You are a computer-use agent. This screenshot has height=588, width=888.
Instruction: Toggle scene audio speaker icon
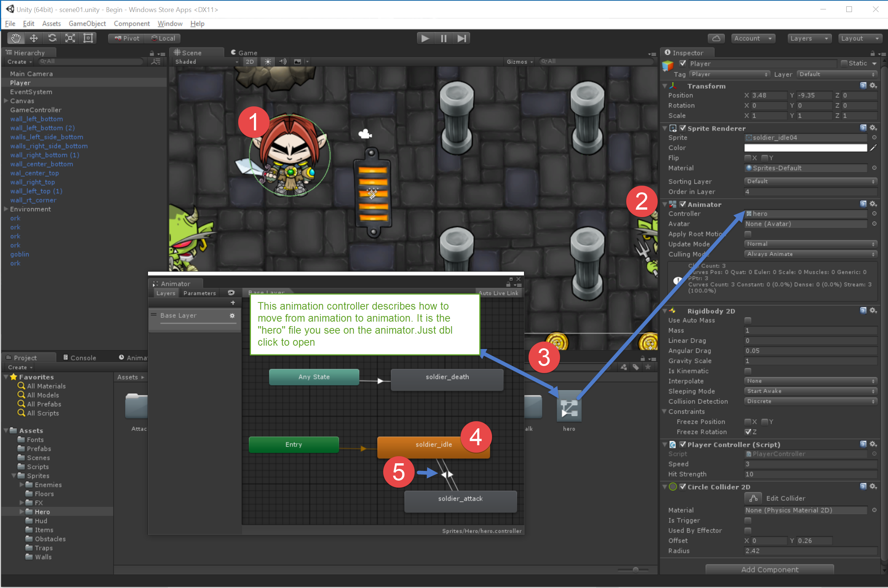pos(283,62)
